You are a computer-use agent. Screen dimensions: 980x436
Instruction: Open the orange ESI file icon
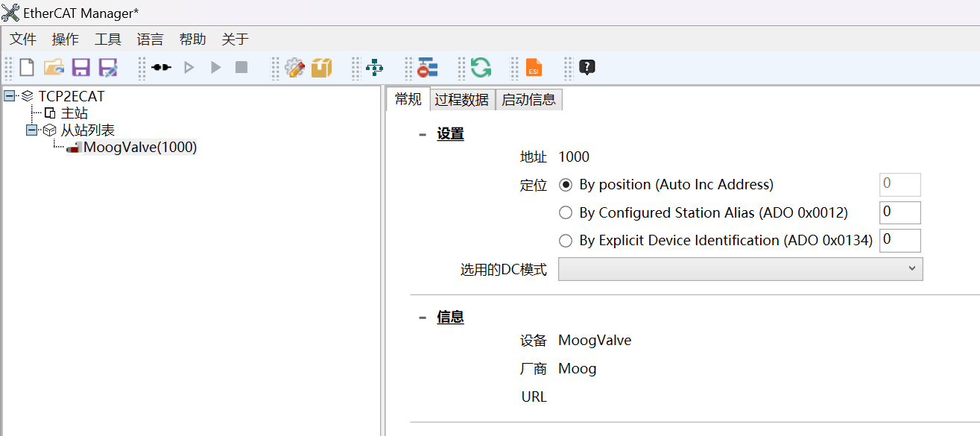[534, 68]
